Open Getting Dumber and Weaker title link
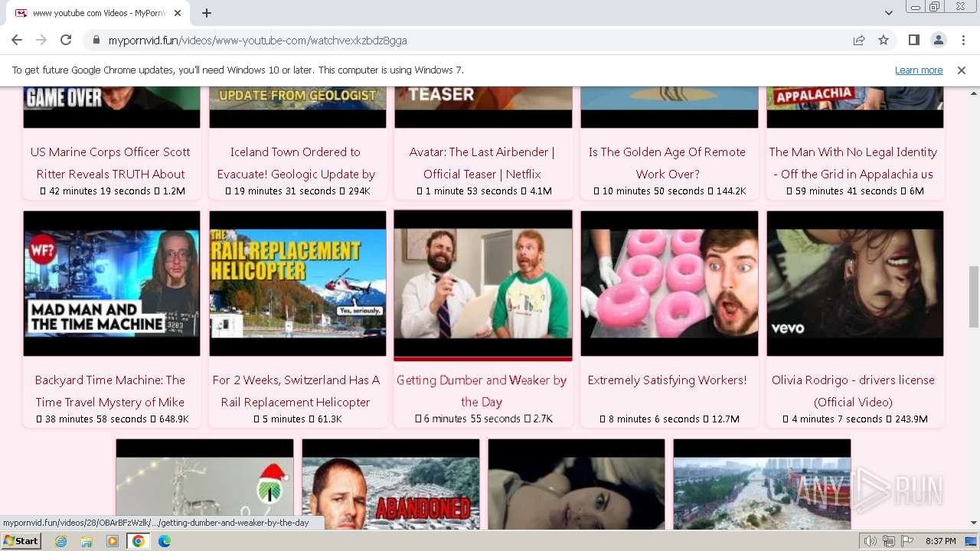 point(482,390)
